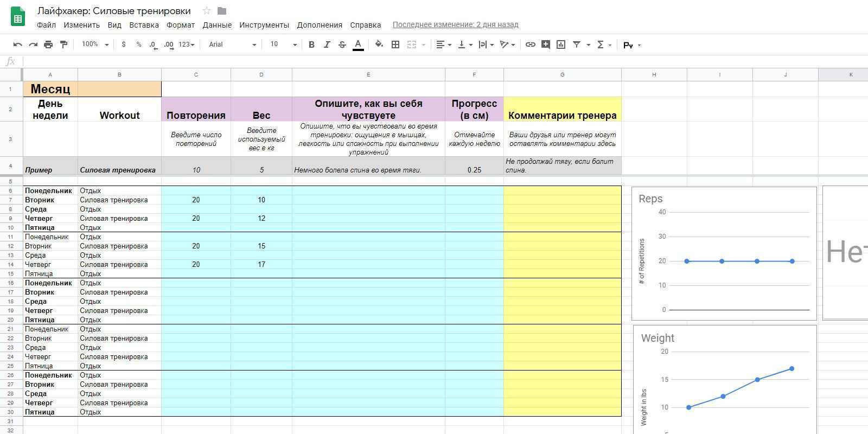868x434 pixels.
Task: Toggle bold formatting
Action: (x=311, y=44)
